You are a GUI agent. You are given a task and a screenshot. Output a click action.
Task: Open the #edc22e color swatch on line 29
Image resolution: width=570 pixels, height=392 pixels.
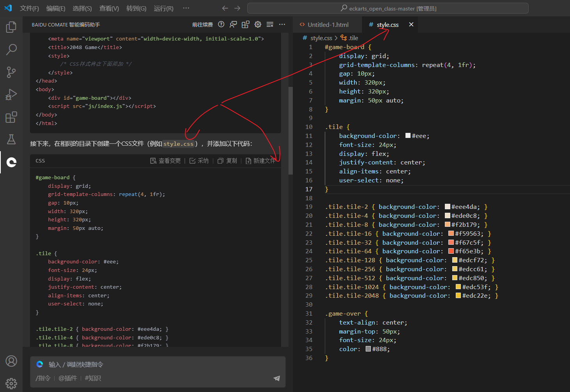(458, 295)
